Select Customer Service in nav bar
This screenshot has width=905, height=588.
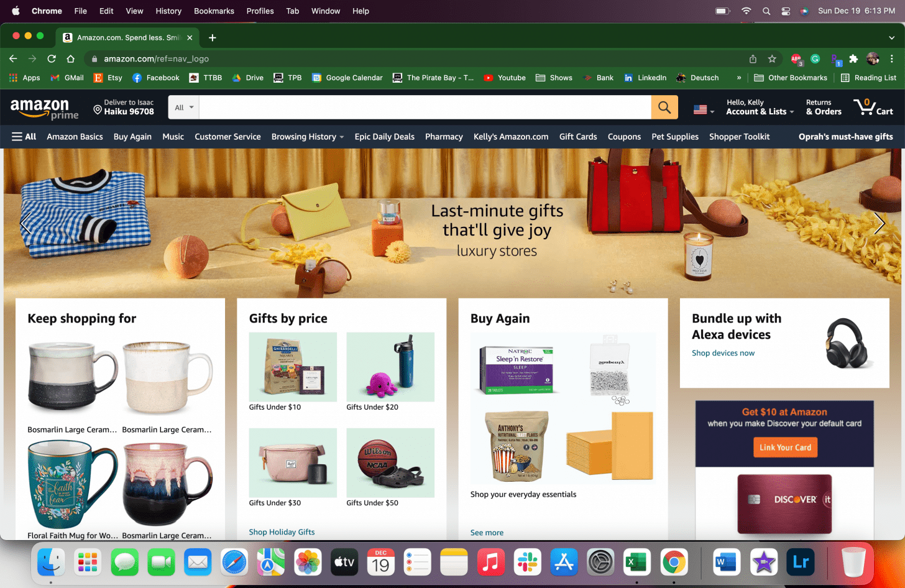point(227,137)
